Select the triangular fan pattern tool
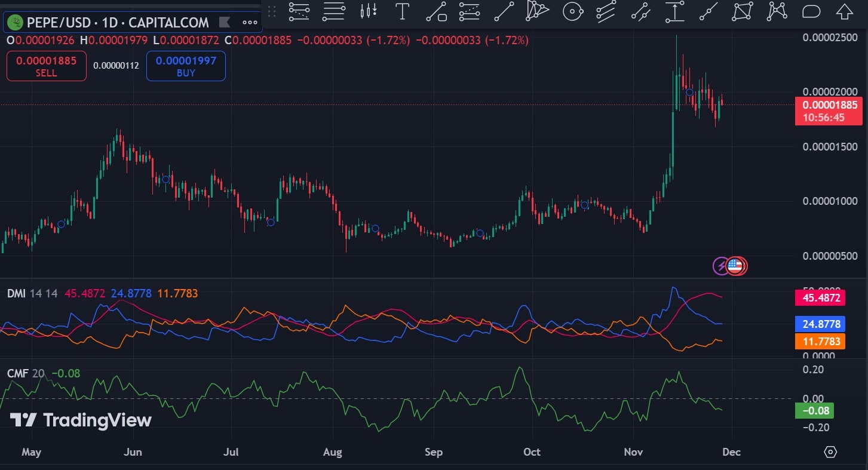Screen dimensions: 868x470 pos(537,11)
